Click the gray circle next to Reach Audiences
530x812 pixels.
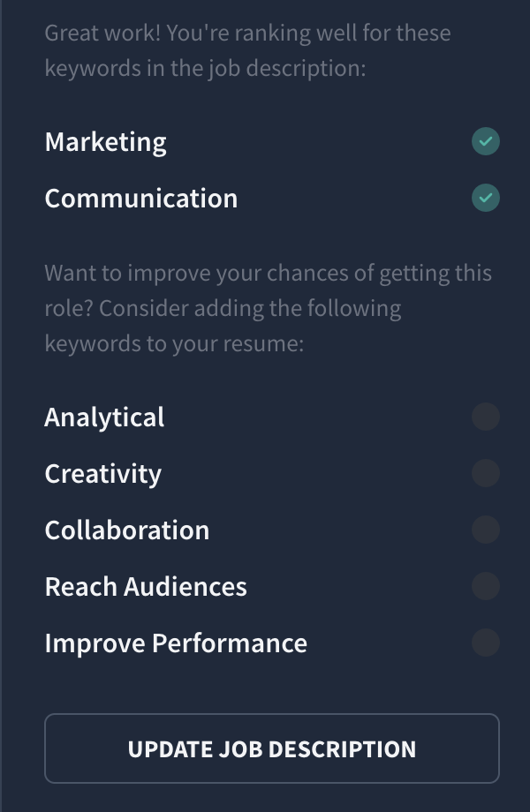pyautogui.click(x=486, y=586)
